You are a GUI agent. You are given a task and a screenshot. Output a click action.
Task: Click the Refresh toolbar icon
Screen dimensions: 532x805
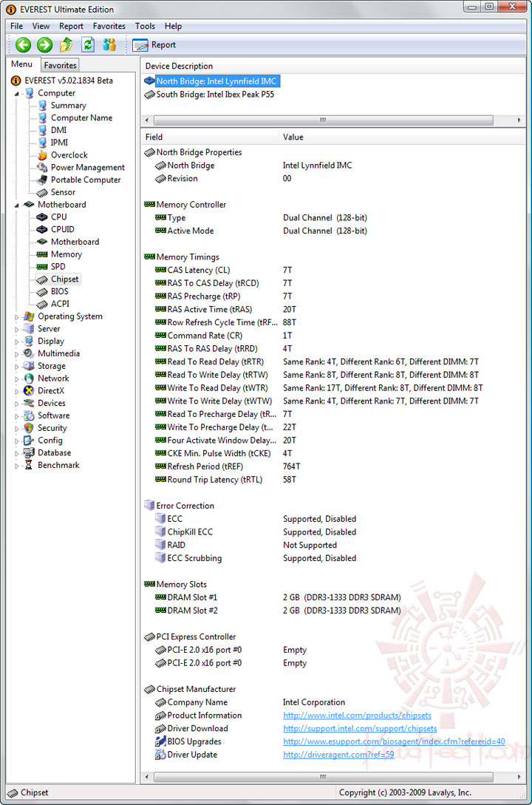[88, 45]
